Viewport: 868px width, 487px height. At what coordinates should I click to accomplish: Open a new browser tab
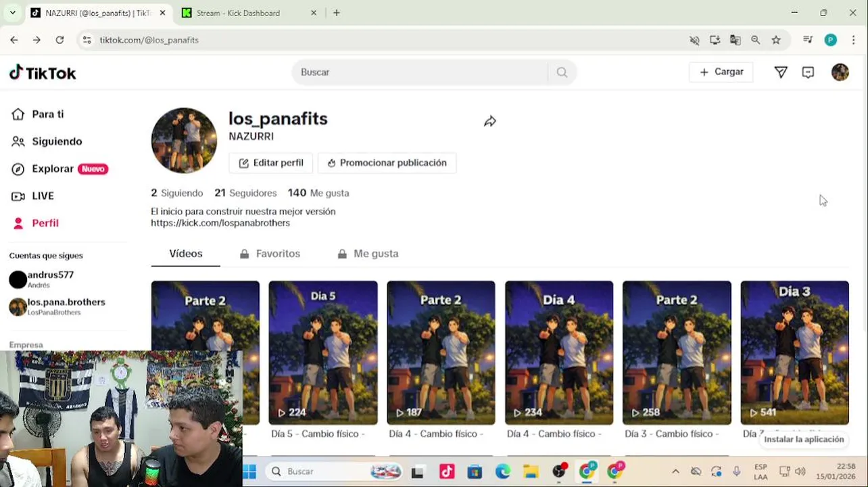pos(337,13)
